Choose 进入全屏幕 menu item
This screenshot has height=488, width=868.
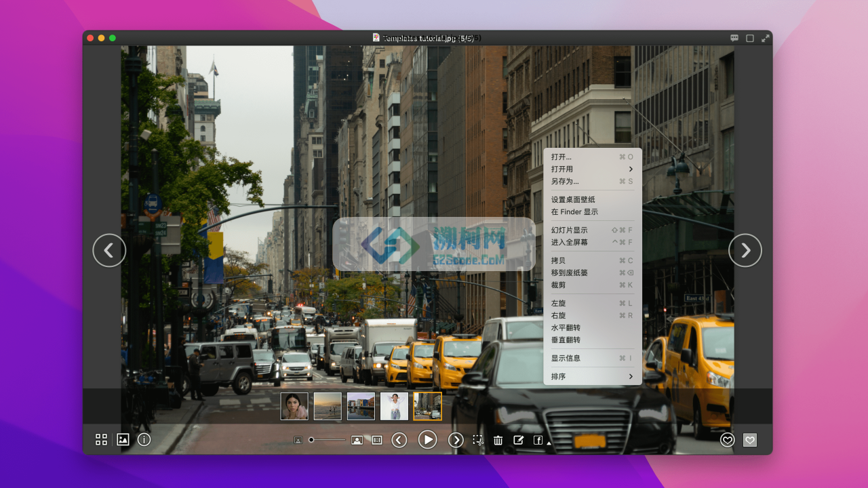[x=593, y=242]
